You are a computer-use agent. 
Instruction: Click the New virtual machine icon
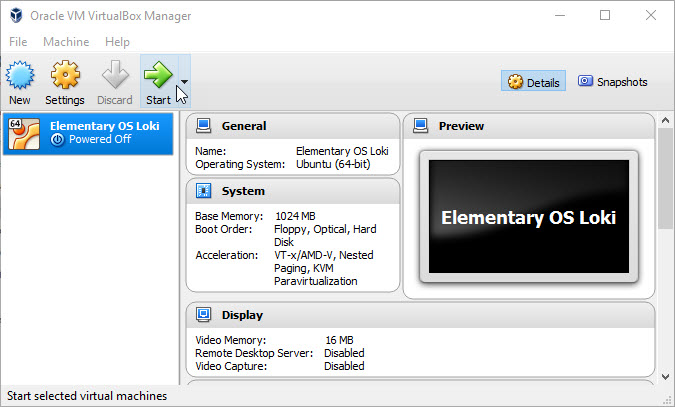(x=20, y=75)
